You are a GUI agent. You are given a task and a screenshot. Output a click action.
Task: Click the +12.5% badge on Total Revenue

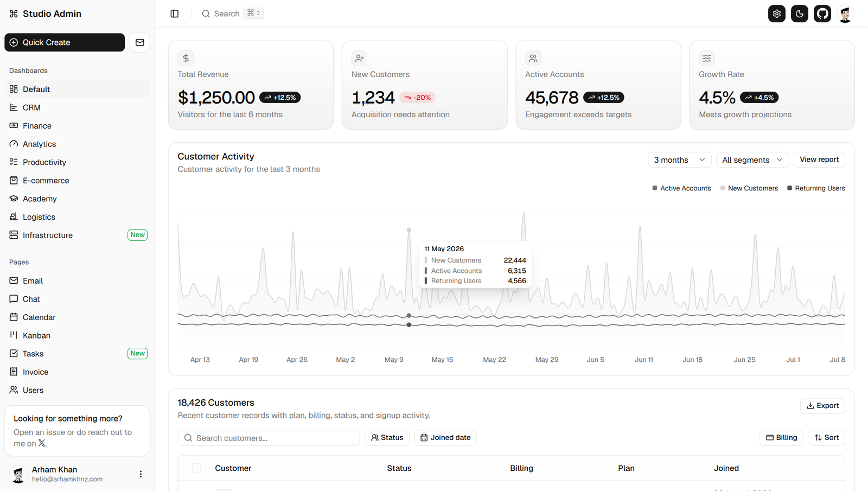point(280,98)
